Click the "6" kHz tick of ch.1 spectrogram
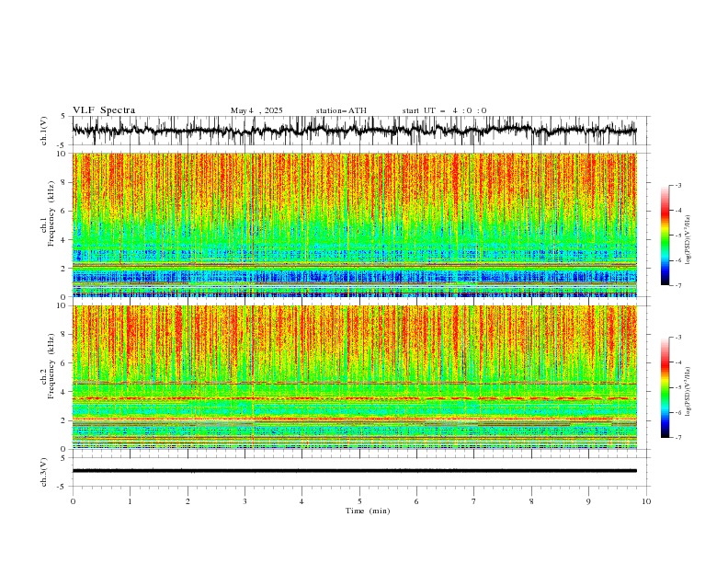Image resolution: width=728 pixels, height=563 pixels. (x=63, y=211)
